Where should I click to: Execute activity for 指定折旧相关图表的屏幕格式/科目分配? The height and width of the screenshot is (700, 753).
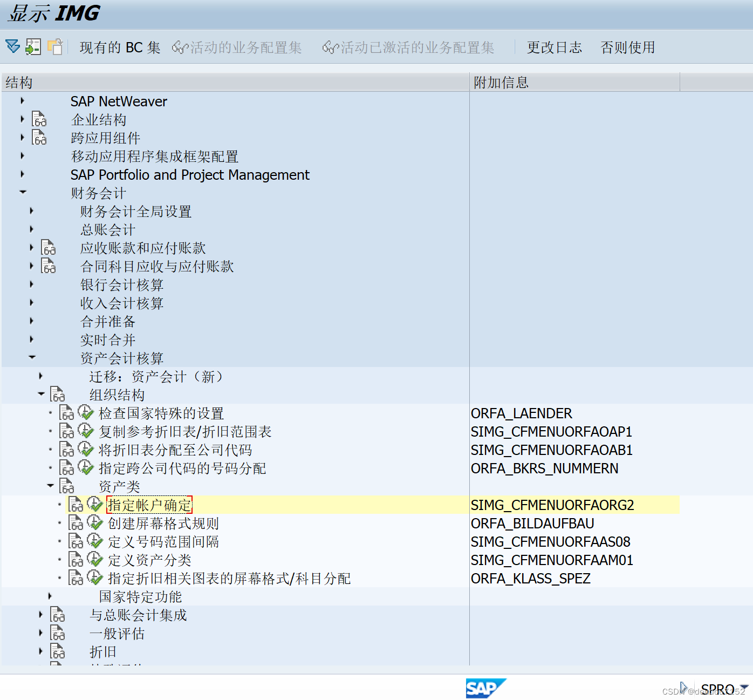coord(95,577)
